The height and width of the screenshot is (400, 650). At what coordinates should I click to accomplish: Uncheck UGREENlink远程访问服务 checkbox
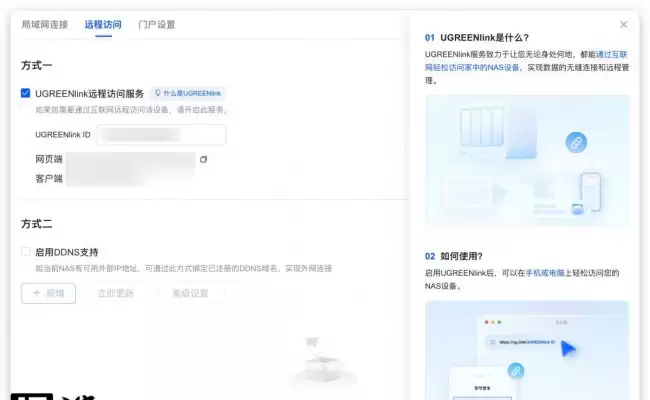point(25,93)
